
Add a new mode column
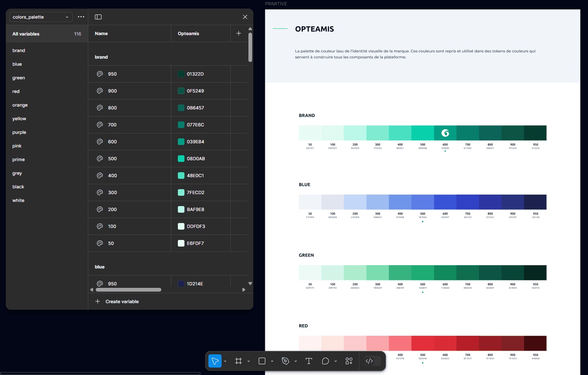[239, 33]
